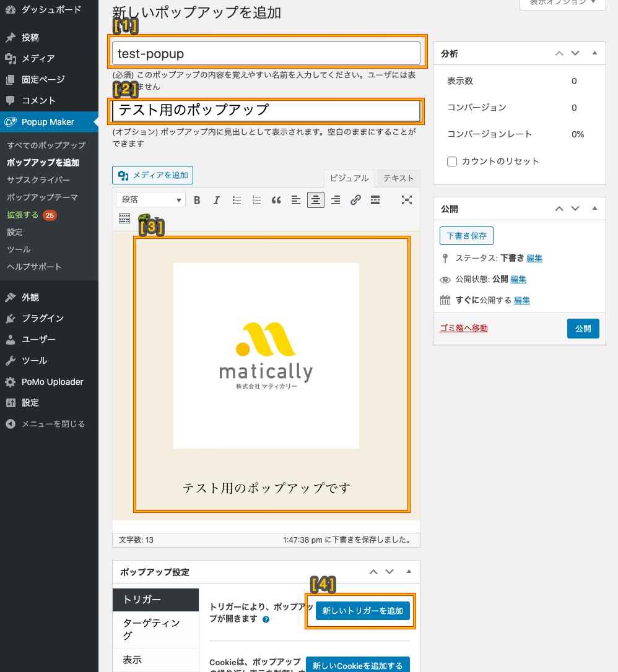
Task: Center align the editor text
Action: click(316, 200)
